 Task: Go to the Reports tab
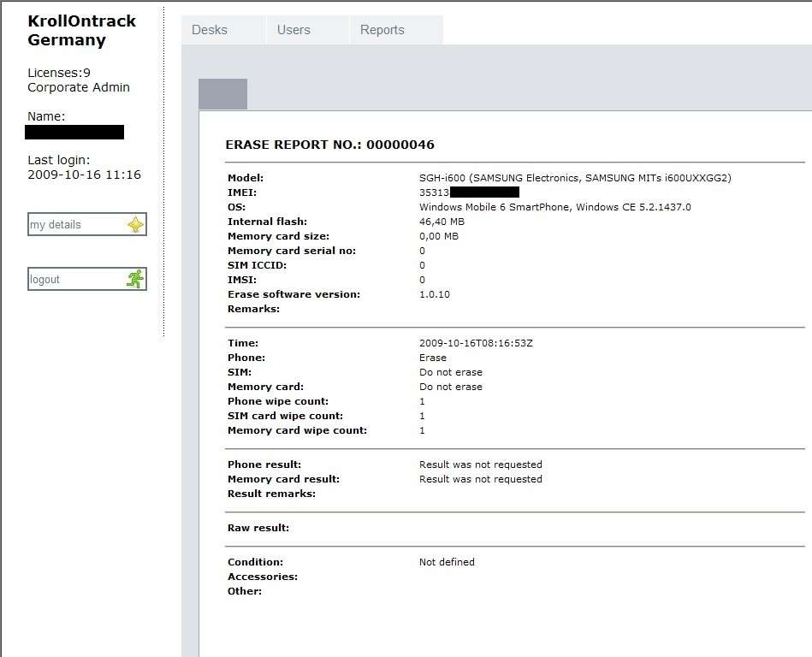pyautogui.click(x=382, y=30)
